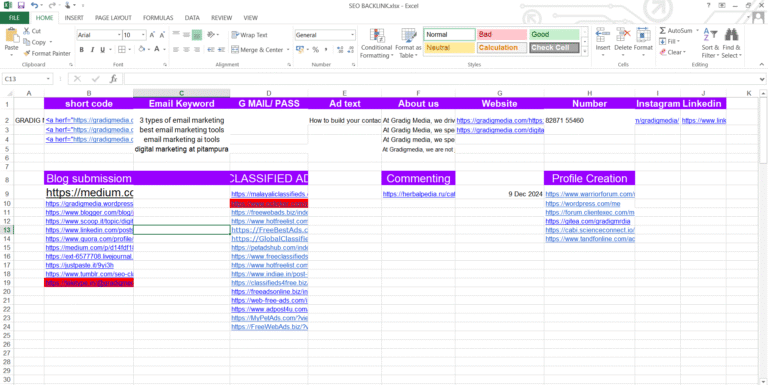
Task: Expand the Name Box C13 dropdown
Action: pyautogui.click(x=48, y=79)
